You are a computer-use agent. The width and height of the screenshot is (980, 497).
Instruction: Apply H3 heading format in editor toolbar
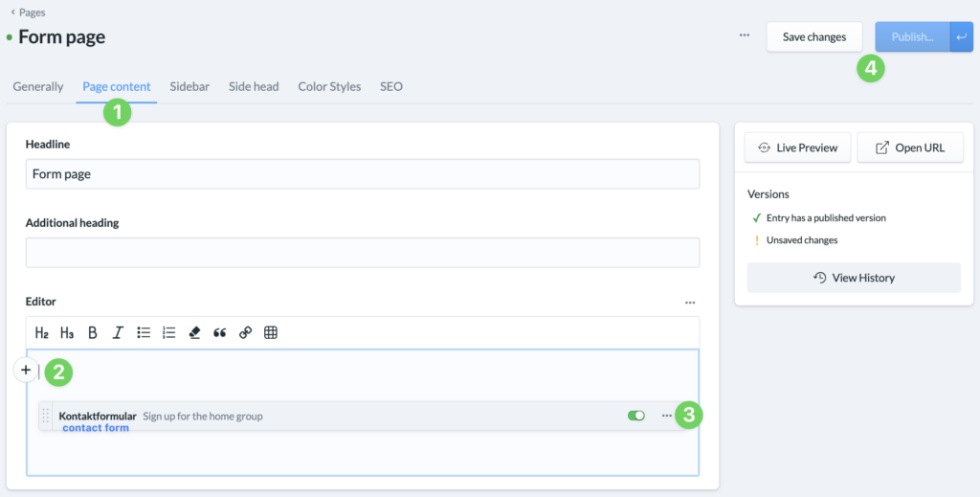click(67, 332)
